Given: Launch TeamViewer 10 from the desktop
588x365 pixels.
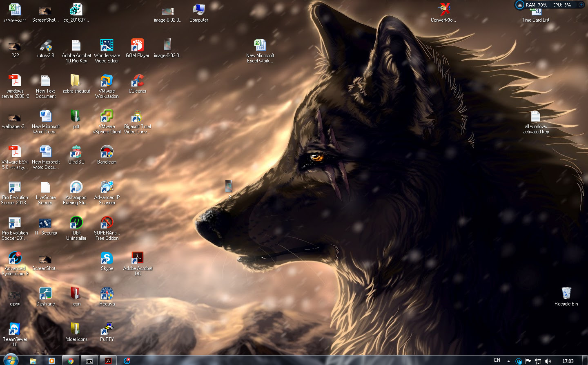Looking at the screenshot, I should click(15, 330).
